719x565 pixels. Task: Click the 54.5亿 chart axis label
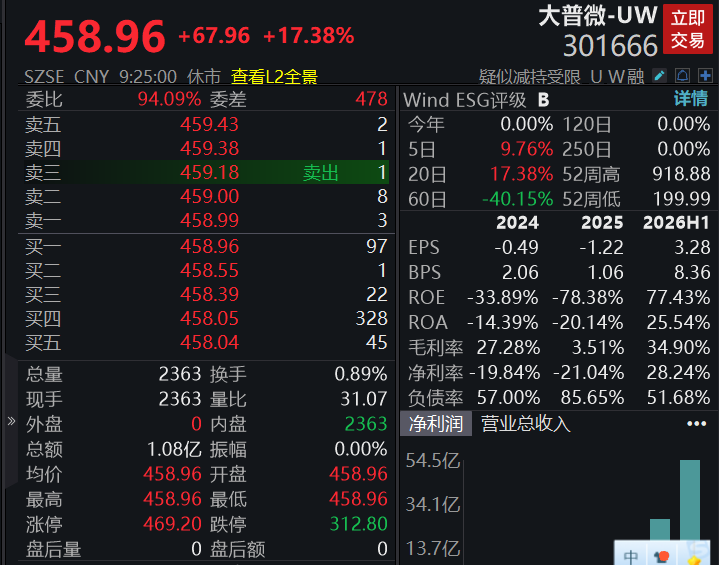[x=432, y=460]
